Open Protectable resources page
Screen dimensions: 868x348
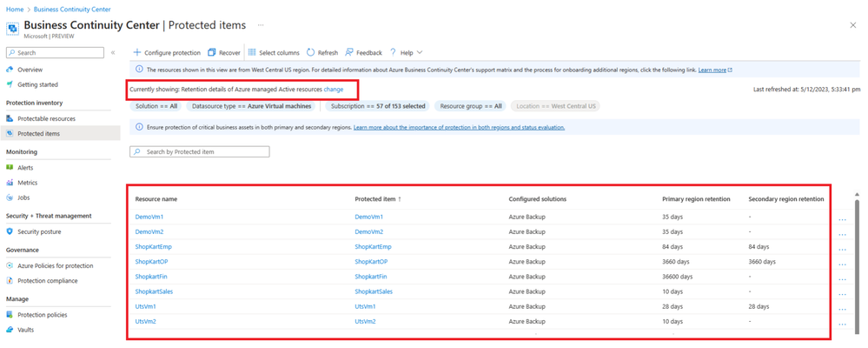pyautogui.click(x=47, y=118)
